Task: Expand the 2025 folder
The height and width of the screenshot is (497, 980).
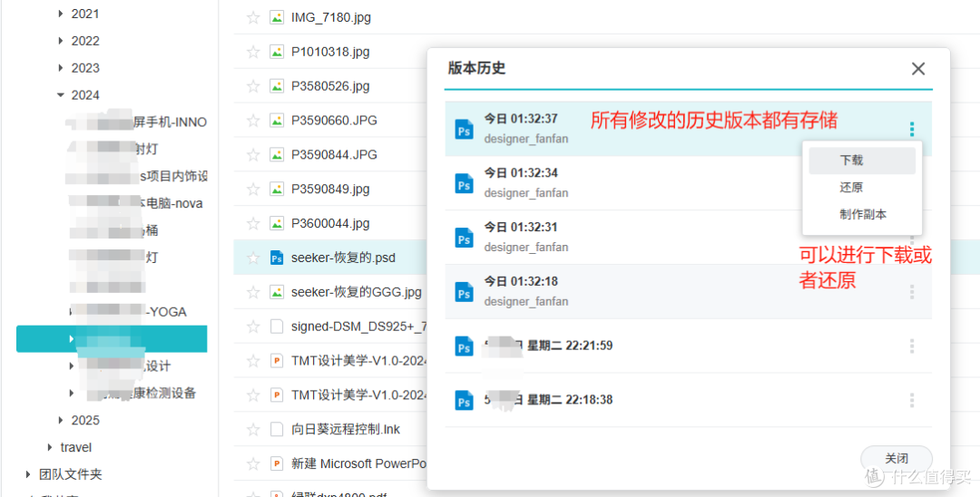Action: click(61, 420)
